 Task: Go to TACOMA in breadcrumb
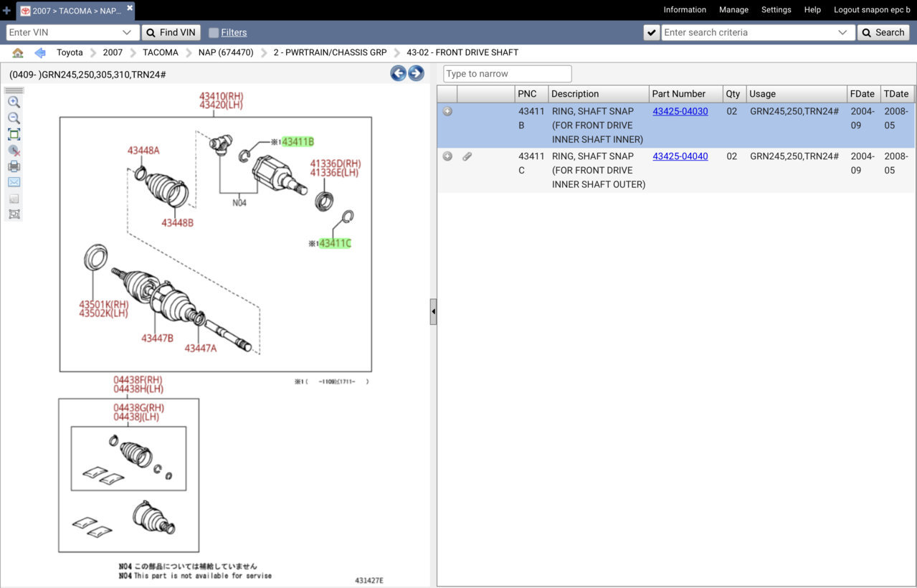click(x=161, y=52)
